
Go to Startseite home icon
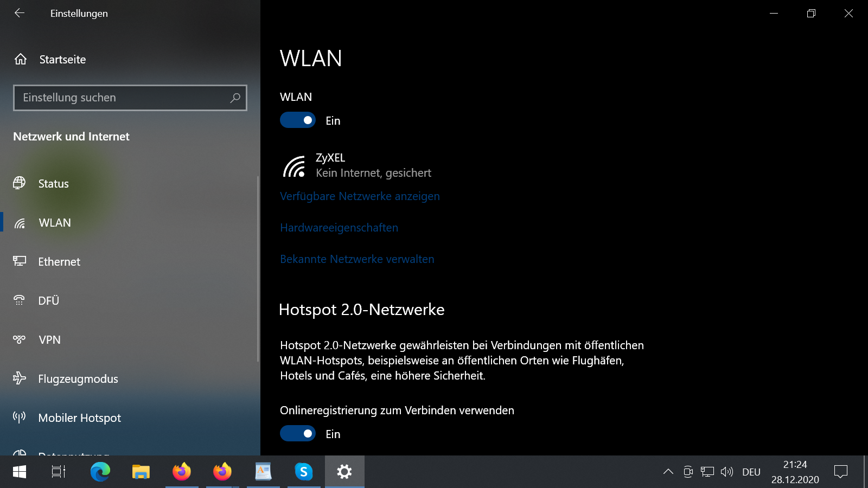click(x=21, y=59)
